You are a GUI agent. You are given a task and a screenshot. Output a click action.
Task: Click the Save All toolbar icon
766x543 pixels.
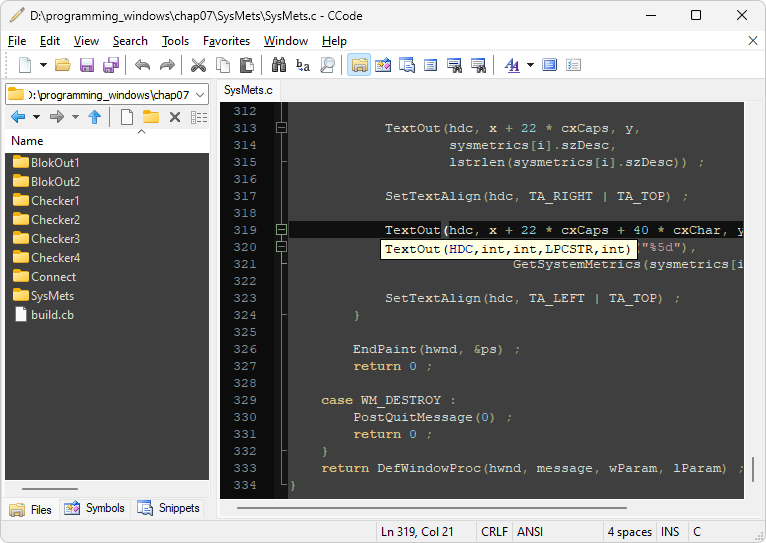pyautogui.click(x=111, y=65)
